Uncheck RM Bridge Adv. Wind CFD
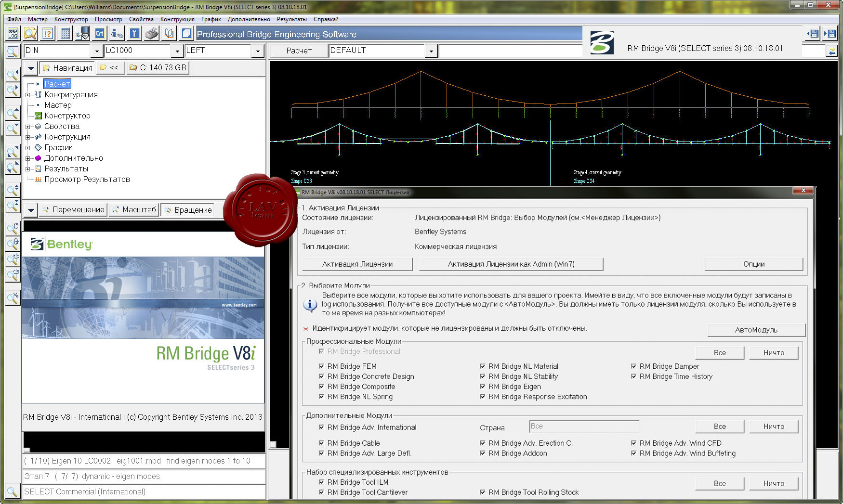The width and height of the screenshot is (843, 504). tap(633, 443)
